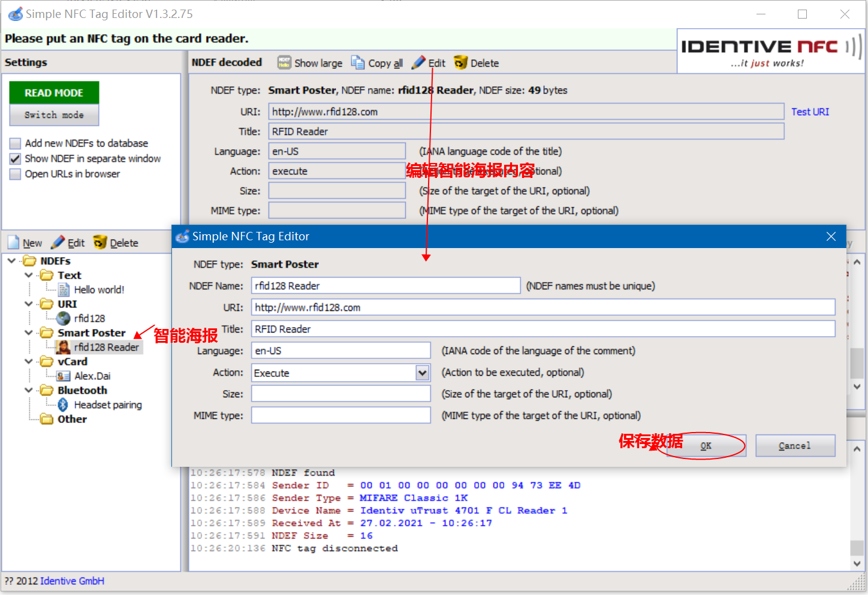Collapse the NDEFs root node
The height and width of the screenshot is (595, 868).
pos(11,261)
